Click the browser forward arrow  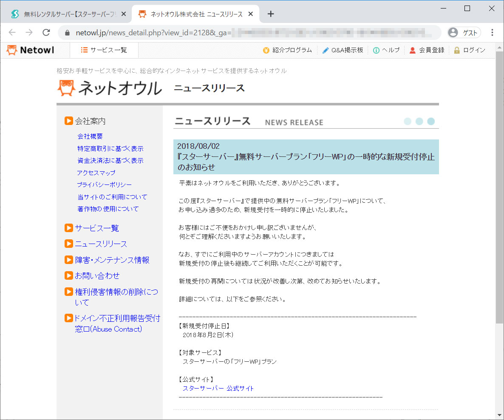[x=29, y=32]
